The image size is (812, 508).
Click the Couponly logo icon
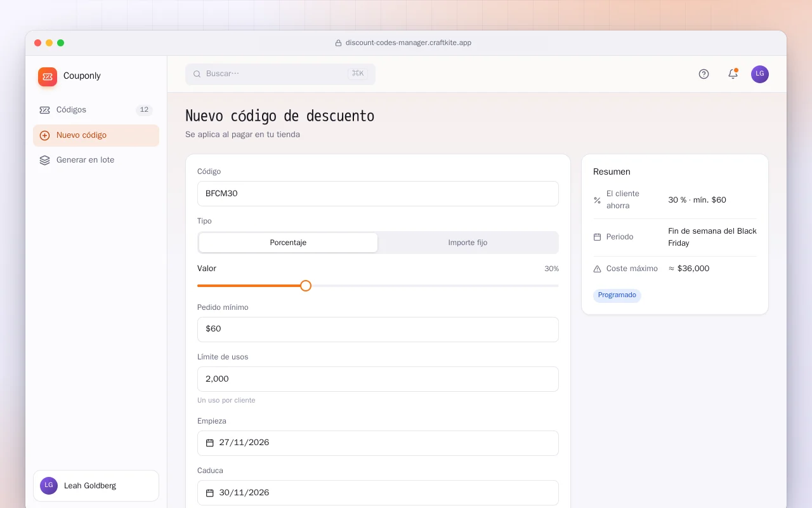point(48,77)
